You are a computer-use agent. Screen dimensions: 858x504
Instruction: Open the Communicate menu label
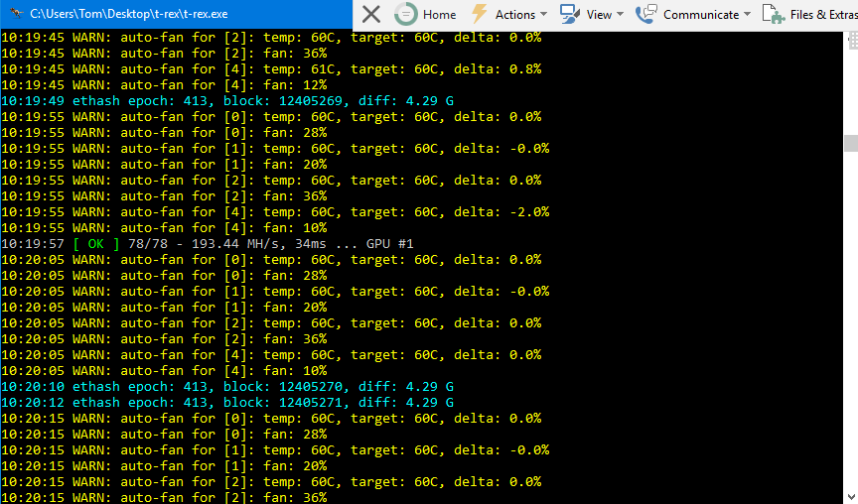(700, 15)
